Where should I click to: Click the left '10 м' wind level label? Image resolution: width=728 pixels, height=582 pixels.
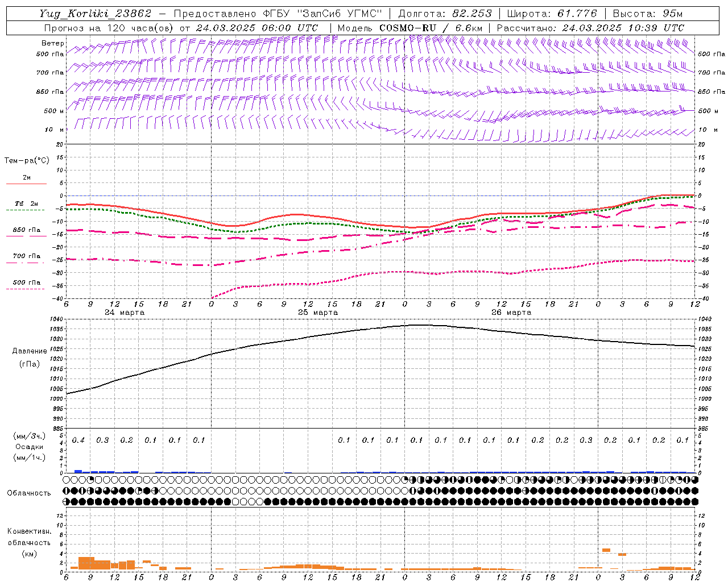click(55, 130)
